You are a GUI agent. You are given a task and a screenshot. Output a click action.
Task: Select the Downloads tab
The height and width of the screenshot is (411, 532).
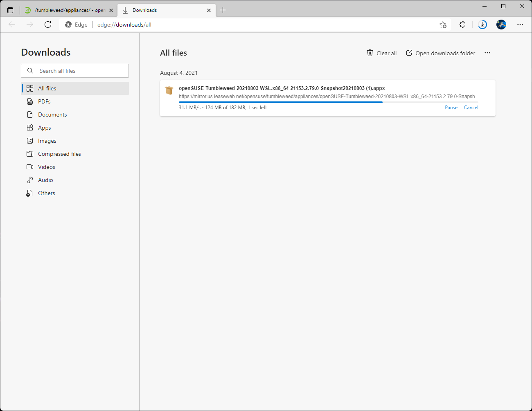click(166, 10)
